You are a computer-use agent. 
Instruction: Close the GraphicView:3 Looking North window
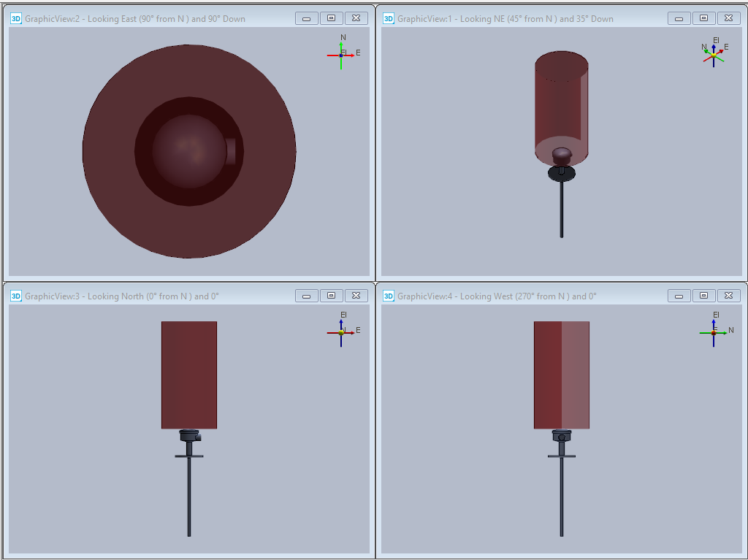point(356,296)
